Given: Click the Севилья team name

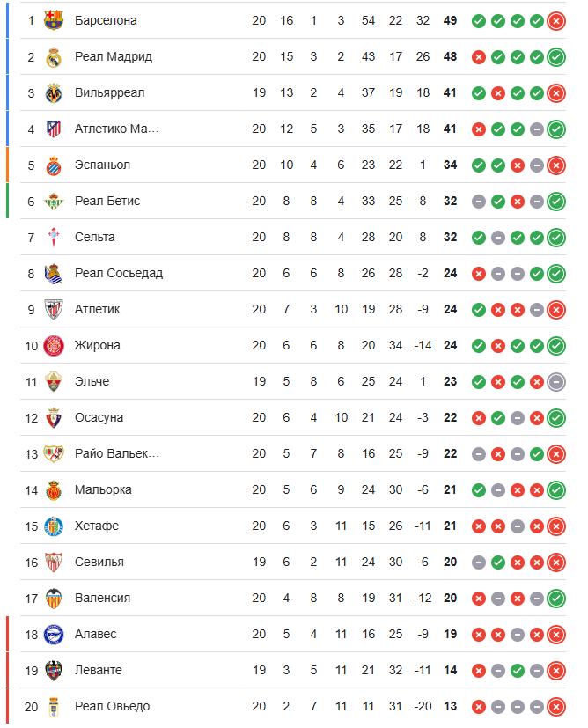Looking at the screenshot, I should coord(99,562).
